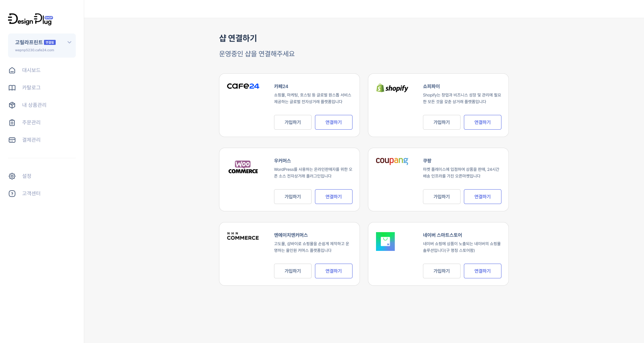
Task: Connect the WooCommerce shop with 연결하기
Action: (x=333, y=197)
